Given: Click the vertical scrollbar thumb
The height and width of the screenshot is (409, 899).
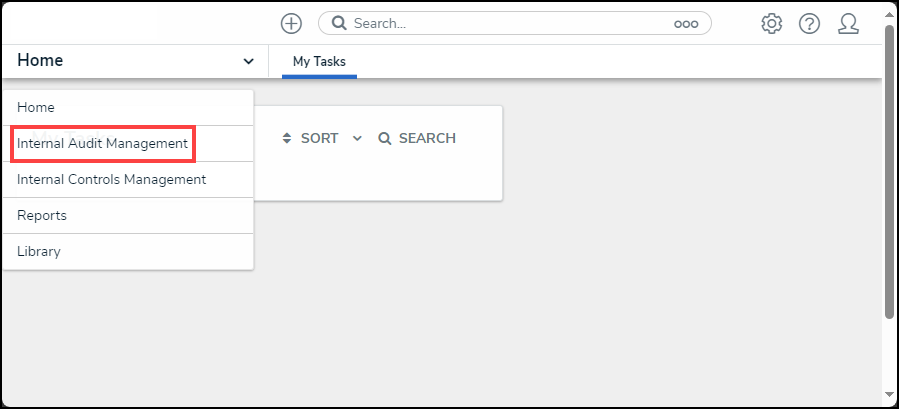Looking at the screenshot, I should (889, 170).
